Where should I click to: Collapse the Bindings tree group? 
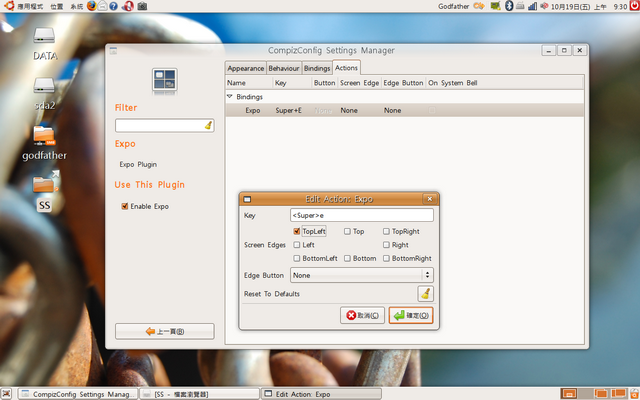tap(229, 97)
